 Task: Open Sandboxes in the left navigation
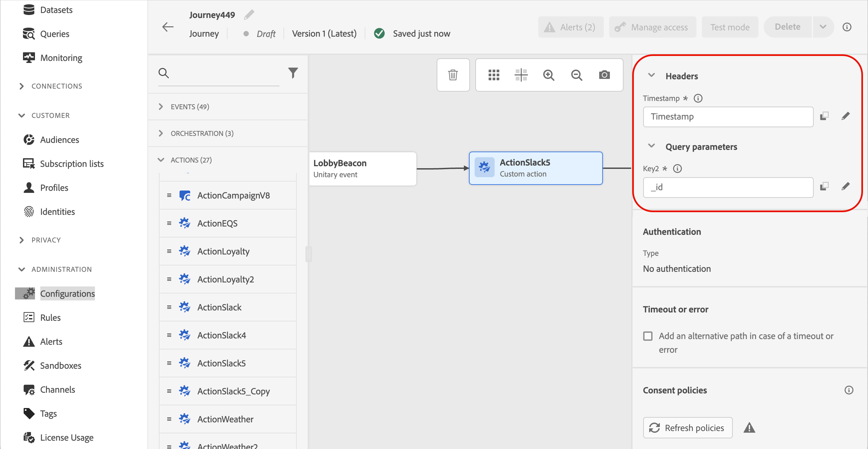[61, 365]
